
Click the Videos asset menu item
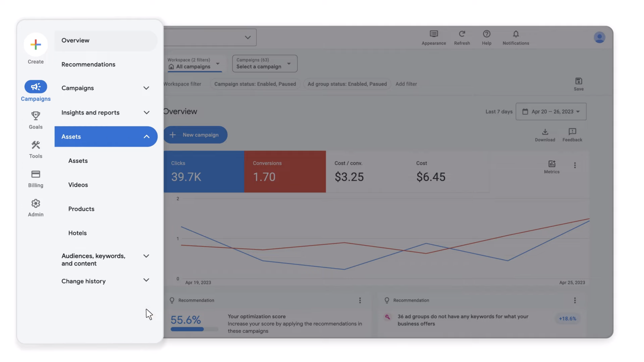point(77,184)
